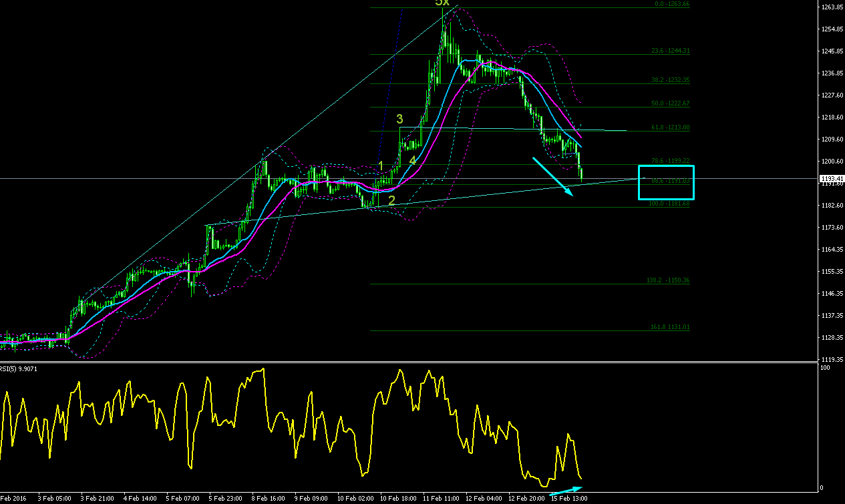The height and width of the screenshot is (504, 845).
Task: Select the 161.8 1131.01 Fibonacci level label
Action: (670, 327)
